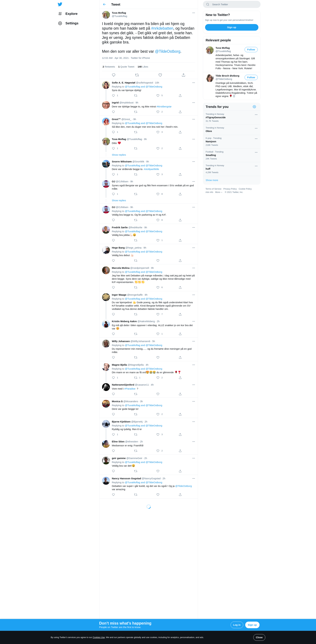The height and width of the screenshot is (644, 316).
Task: Expand Show more trends
Action: tap(212, 180)
